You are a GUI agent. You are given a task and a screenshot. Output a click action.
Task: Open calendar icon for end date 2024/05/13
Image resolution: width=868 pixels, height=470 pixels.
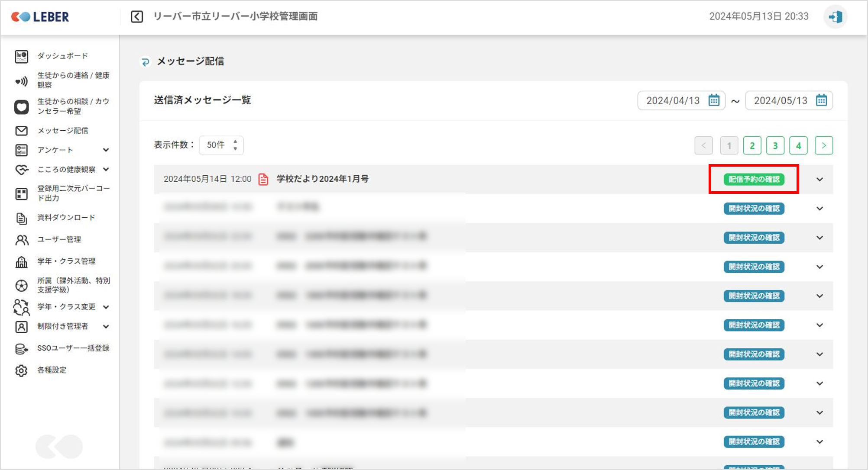(821, 100)
